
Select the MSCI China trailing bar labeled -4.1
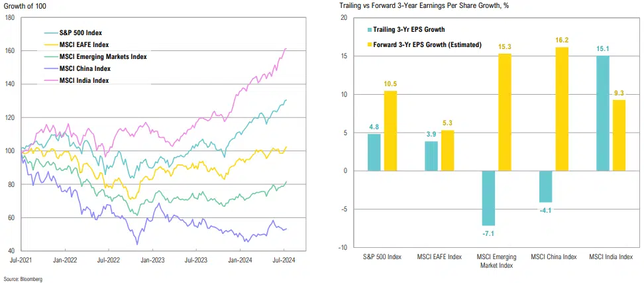[545, 186]
